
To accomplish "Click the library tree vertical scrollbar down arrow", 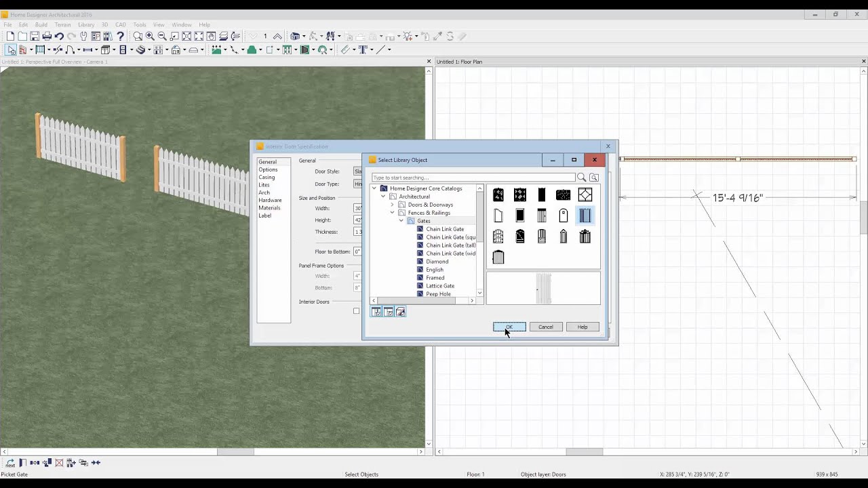I will pos(480,293).
